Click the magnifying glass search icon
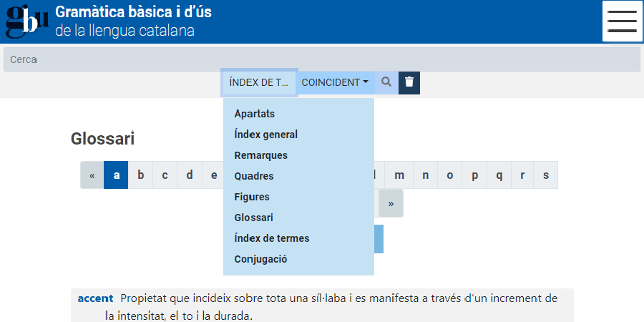This screenshot has width=644, height=322. pyautogui.click(x=386, y=82)
